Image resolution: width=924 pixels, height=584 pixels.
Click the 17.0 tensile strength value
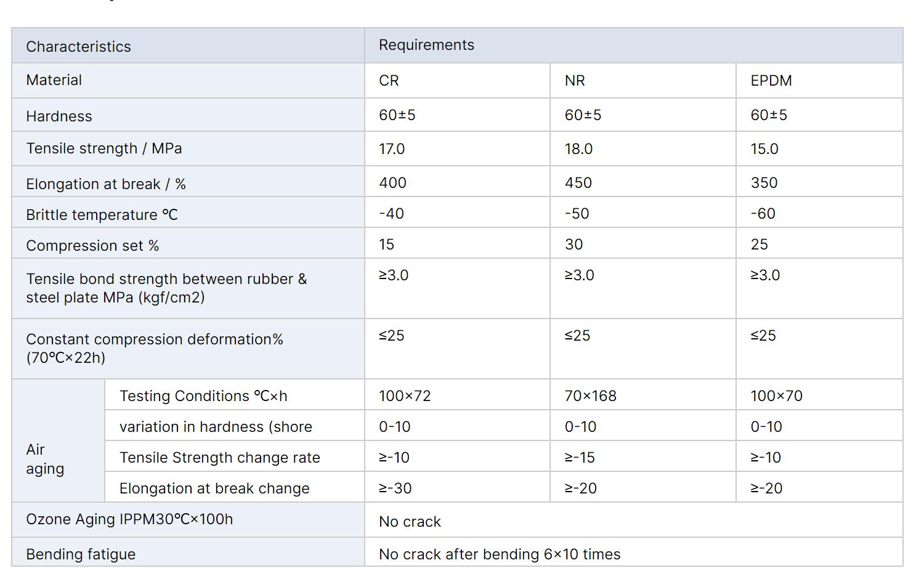[x=392, y=149]
